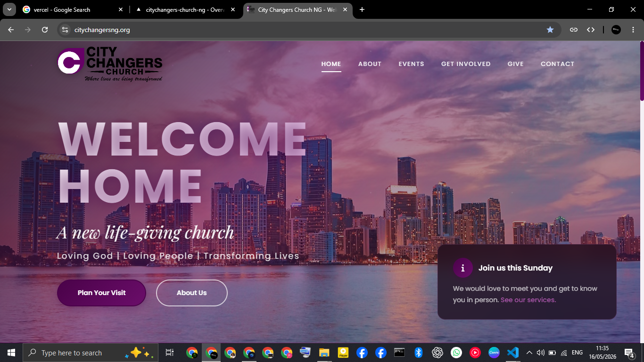Click the info icon in Join us card

click(463, 268)
